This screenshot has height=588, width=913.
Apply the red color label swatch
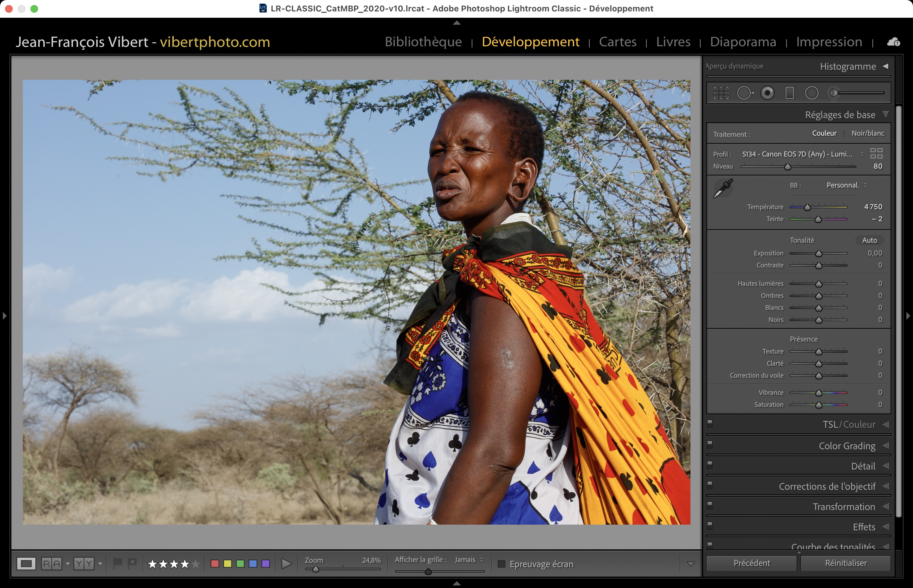[215, 564]
